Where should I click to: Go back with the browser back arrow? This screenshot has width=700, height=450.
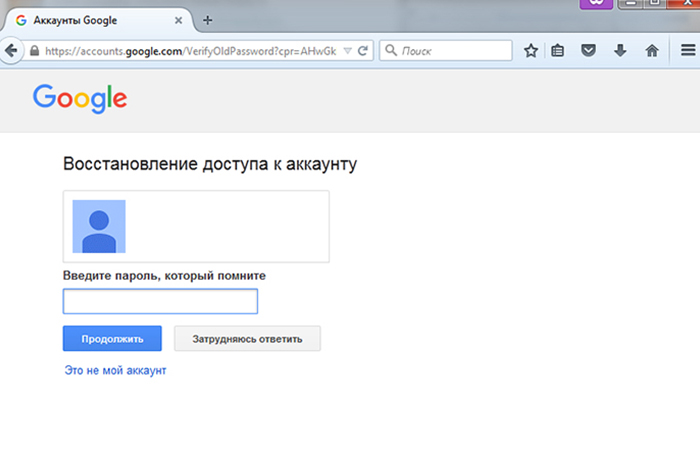pos(11,50)
